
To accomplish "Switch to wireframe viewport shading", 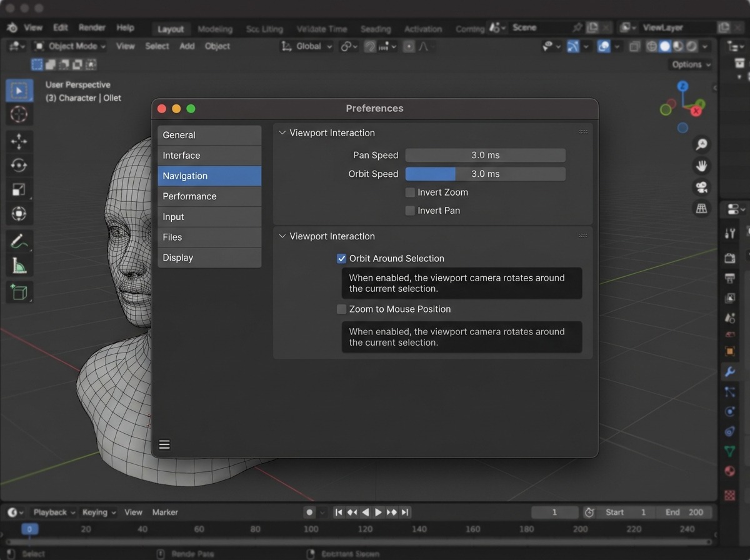I will click(651, 46).
